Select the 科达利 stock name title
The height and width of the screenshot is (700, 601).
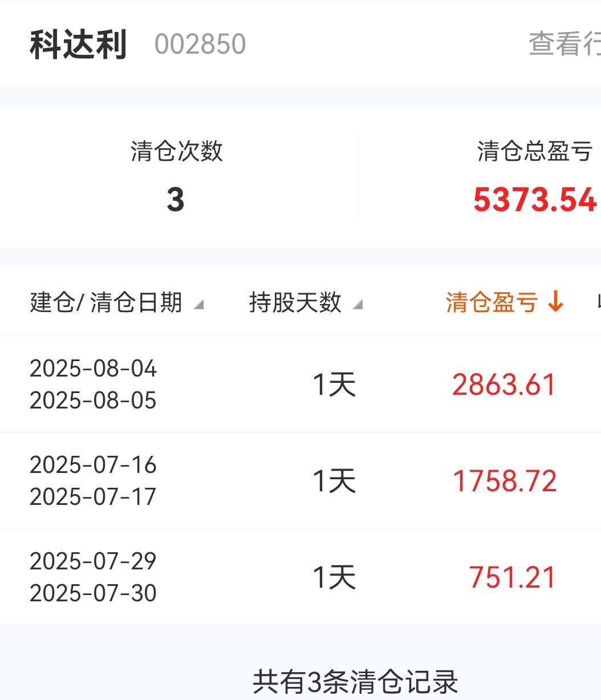[x=78, y=44]
